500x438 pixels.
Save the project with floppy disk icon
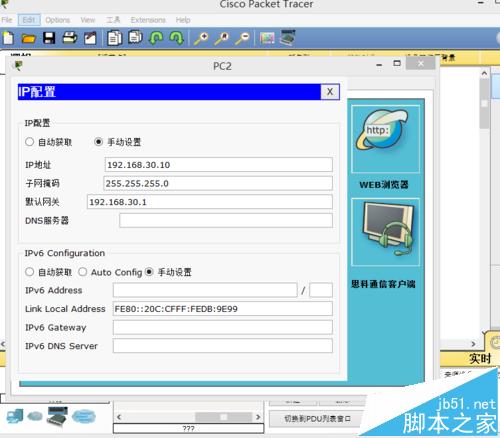pyautogui.click(x=49, y=38)
